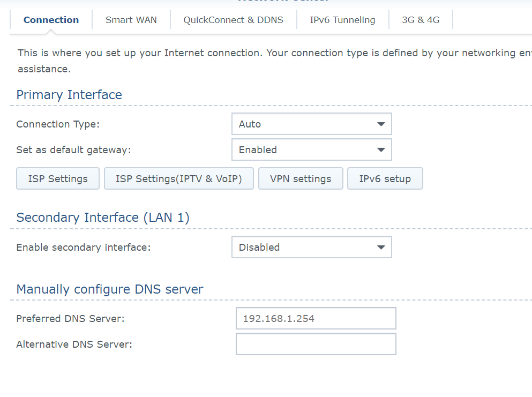The image size is (532, 397).
Task: Click the Preferred DNS Server field
Action: pos(316,318)
